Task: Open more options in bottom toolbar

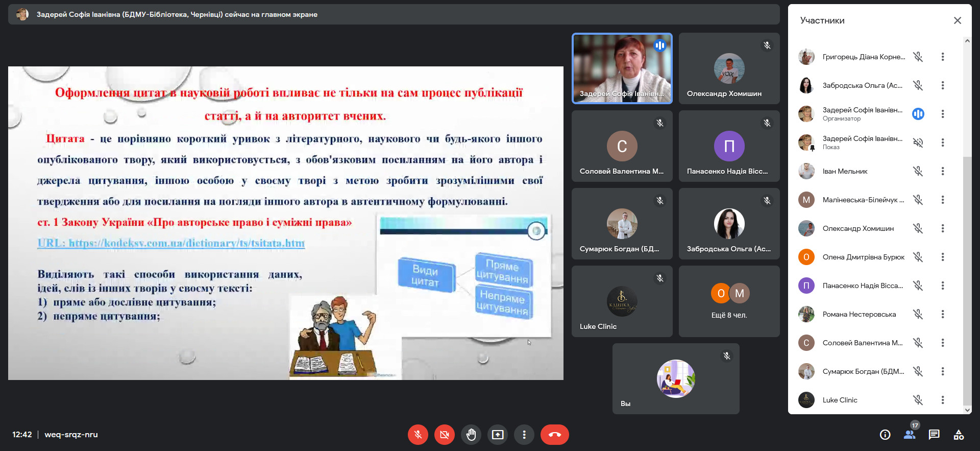Action: tap(524, 435)
